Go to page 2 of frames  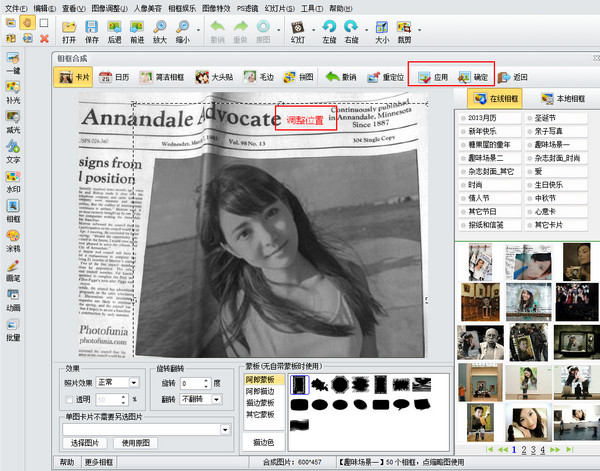[x=524, y=450]
